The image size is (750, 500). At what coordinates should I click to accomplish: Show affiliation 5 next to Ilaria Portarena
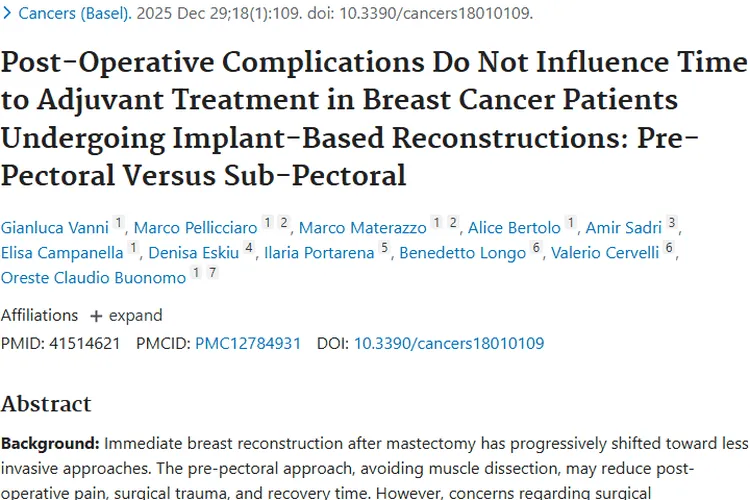pyautogui.click(x=384, y=248)
